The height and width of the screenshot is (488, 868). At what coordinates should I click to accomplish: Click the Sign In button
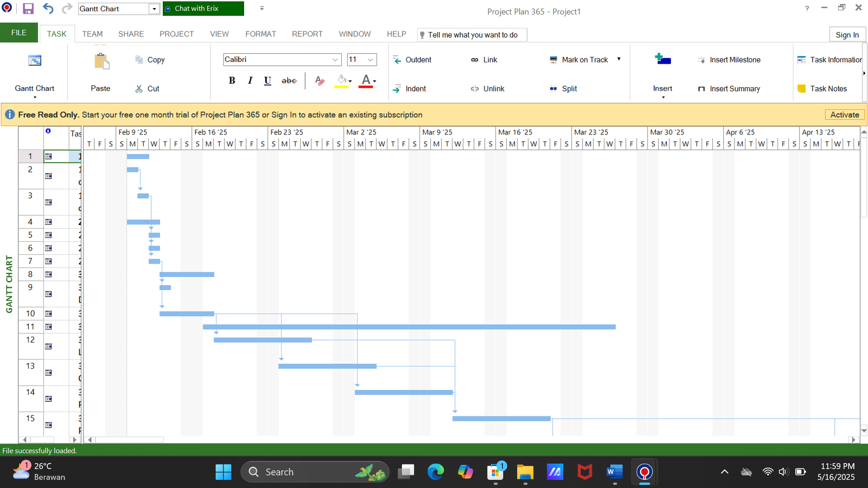click(x=847, y=35)
